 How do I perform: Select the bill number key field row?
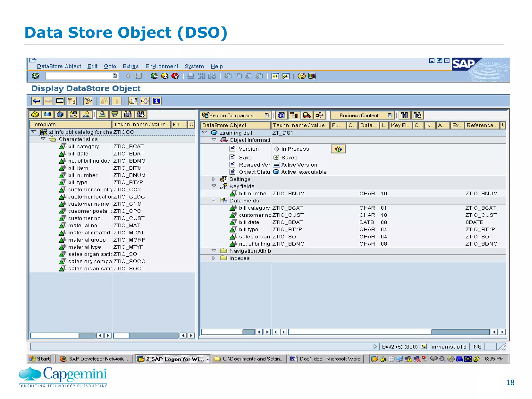pos(353,194)
